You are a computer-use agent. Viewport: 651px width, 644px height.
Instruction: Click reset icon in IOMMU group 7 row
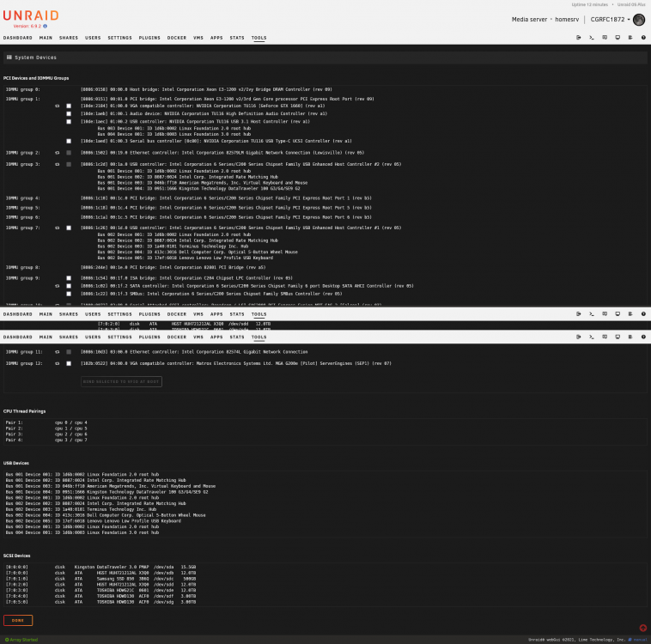(x=58, y=228)
